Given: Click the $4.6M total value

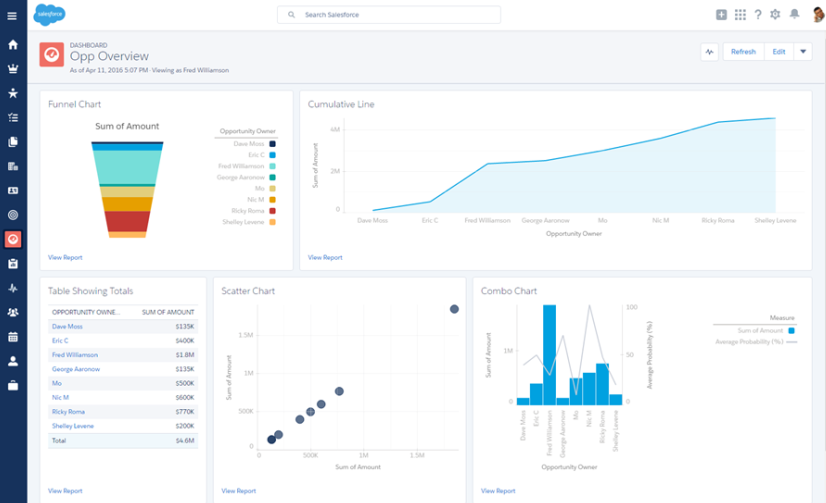Looking at the screenshot, I should [185, 440].
